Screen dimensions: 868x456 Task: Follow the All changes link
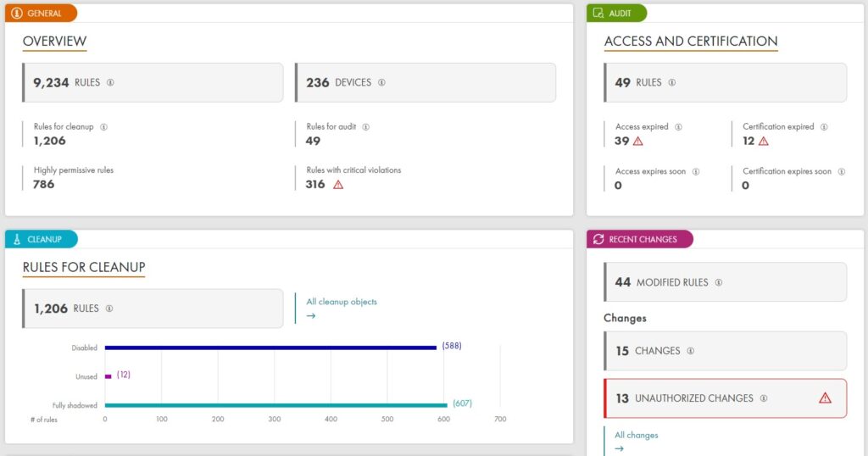(636, 435)
